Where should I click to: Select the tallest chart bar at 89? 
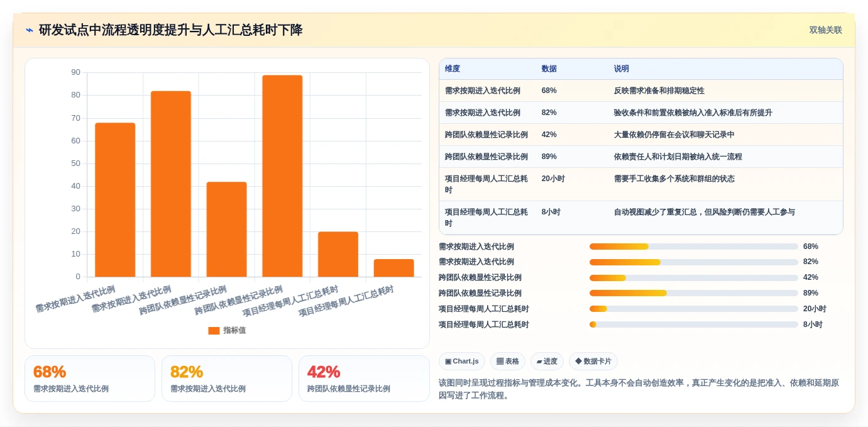point(282,176)
